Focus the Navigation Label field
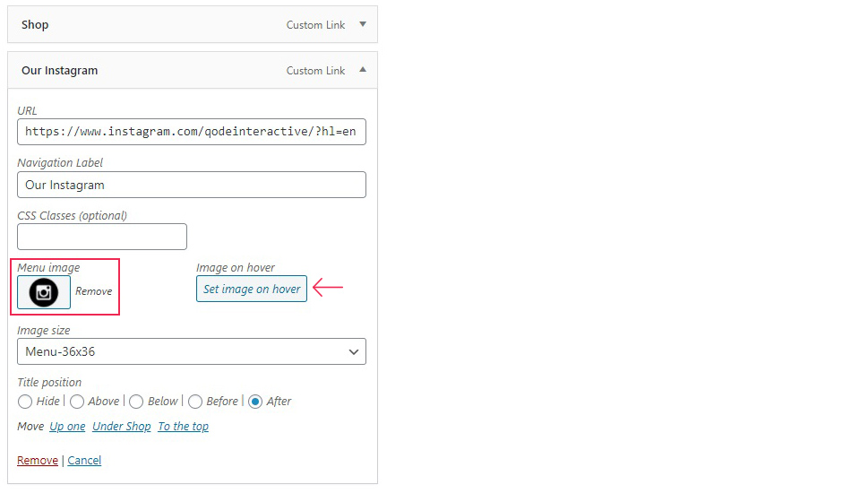The height and width of the screenshot is (493, 868). click(x=192, y=185)
